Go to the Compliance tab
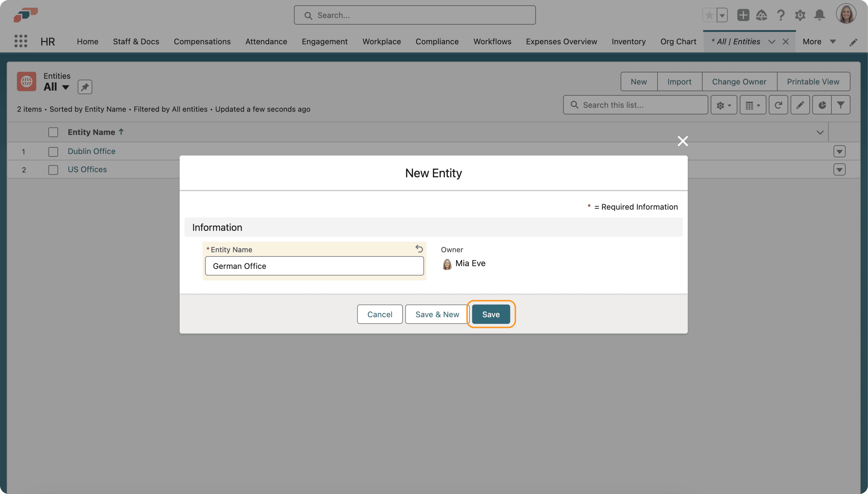Viewport: 868px width, 494px height. (x=437, y=42)
